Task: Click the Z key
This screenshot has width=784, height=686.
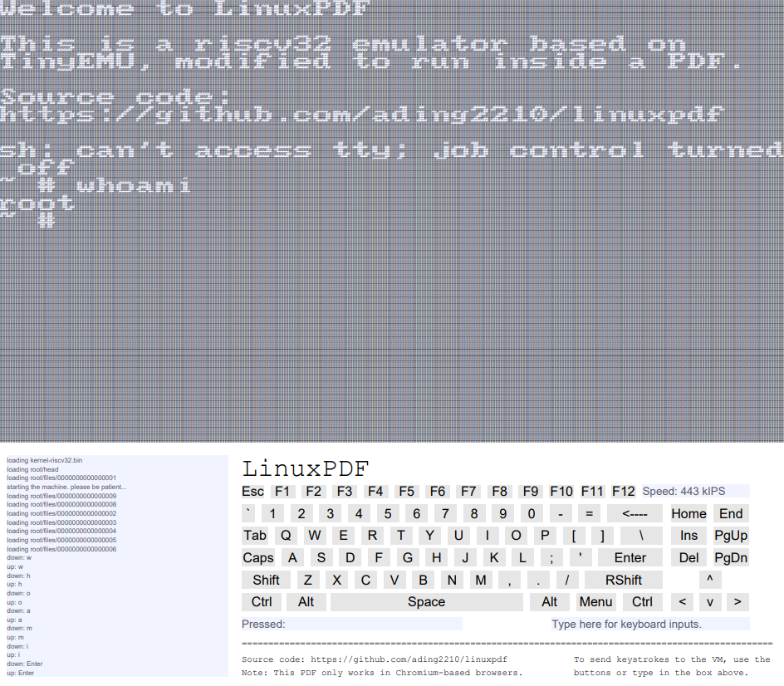Action: click(x=308, y=580)
